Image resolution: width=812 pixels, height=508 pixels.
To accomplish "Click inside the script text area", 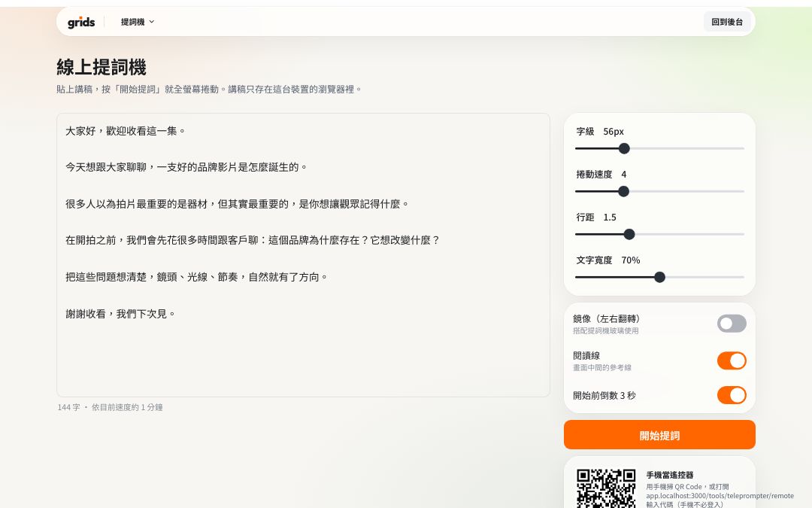I will pyautogui.click(x=303, y=255).
